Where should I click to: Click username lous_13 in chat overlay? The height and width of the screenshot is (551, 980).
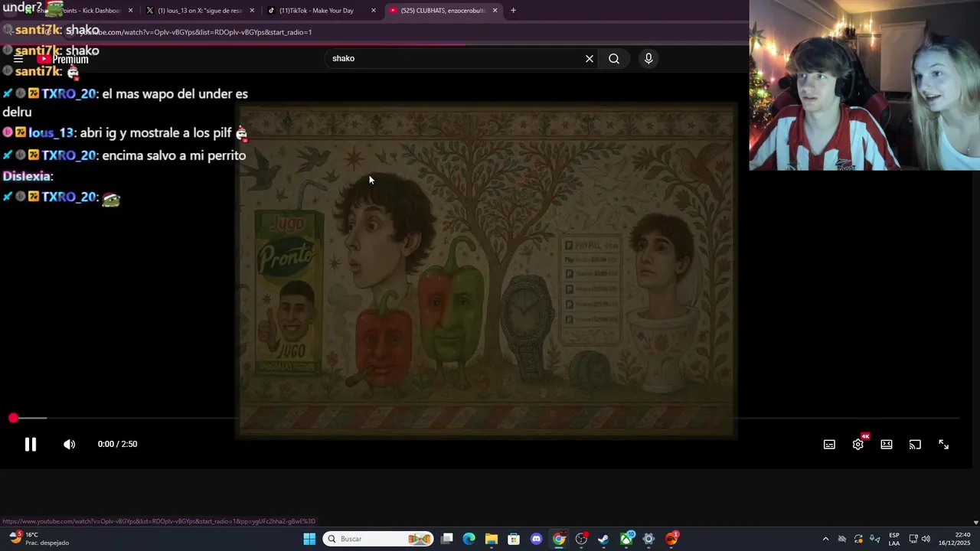tap(51, 133)
